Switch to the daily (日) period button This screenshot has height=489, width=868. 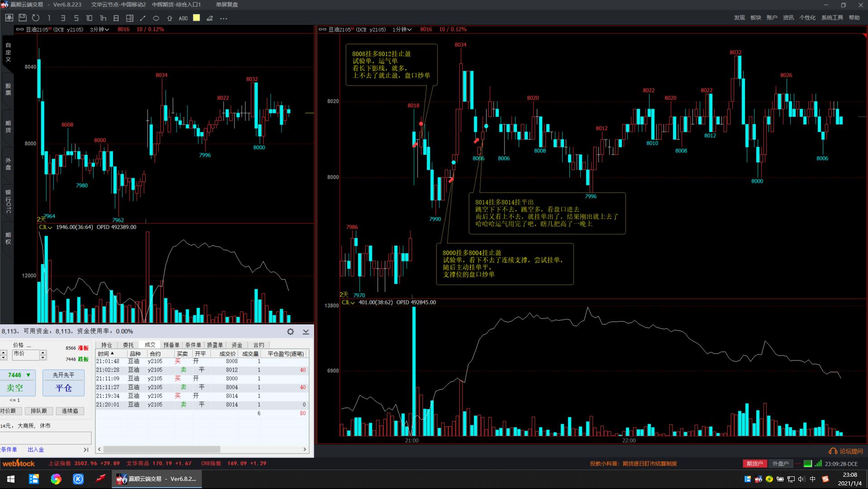[x=116, y=18]
